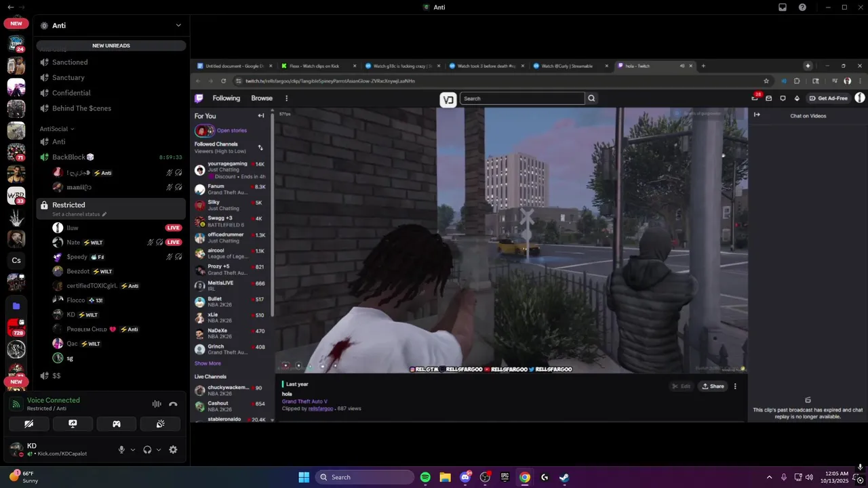Close the hola - Twitch tab
Viewport: 868px width, 488px height.
point(691,66)
